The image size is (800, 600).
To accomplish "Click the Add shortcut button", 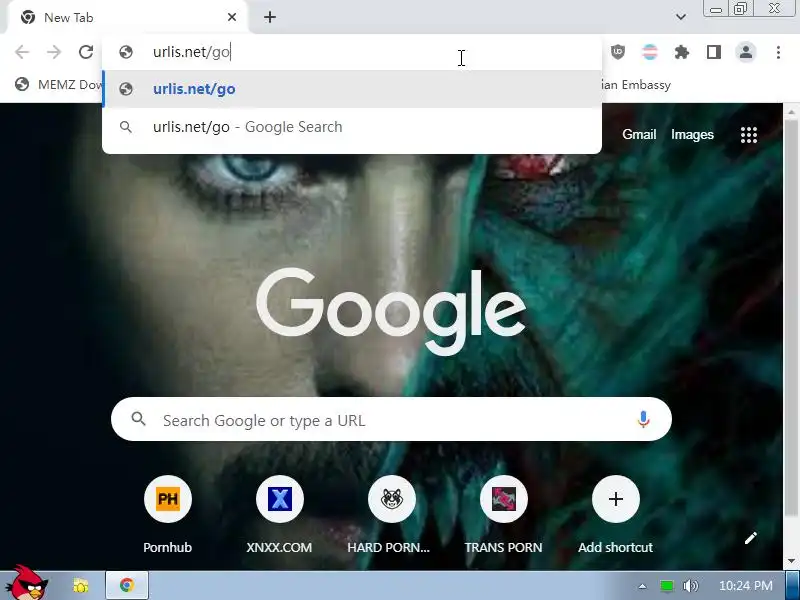I will pos(615,514).
